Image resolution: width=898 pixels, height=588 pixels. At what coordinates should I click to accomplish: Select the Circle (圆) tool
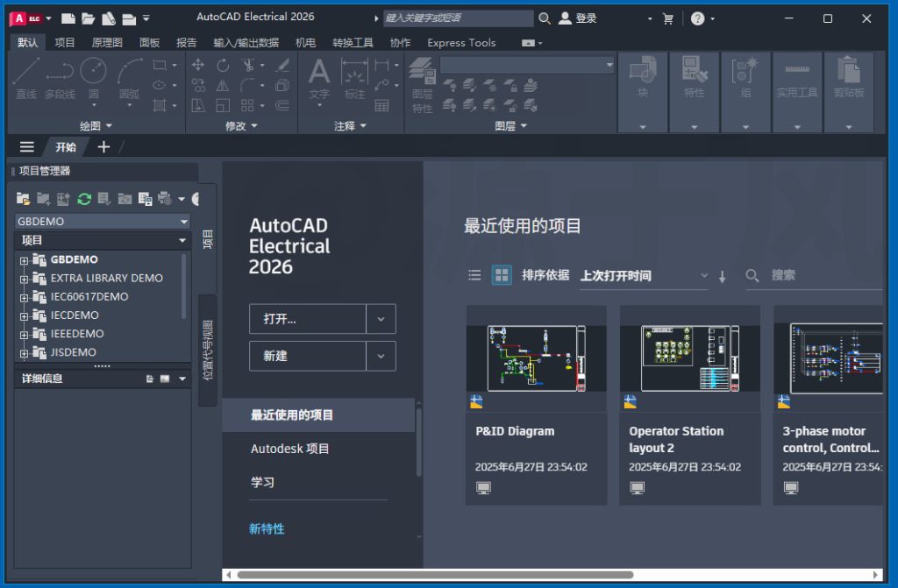pyautogui.click(x=93, y=79)
